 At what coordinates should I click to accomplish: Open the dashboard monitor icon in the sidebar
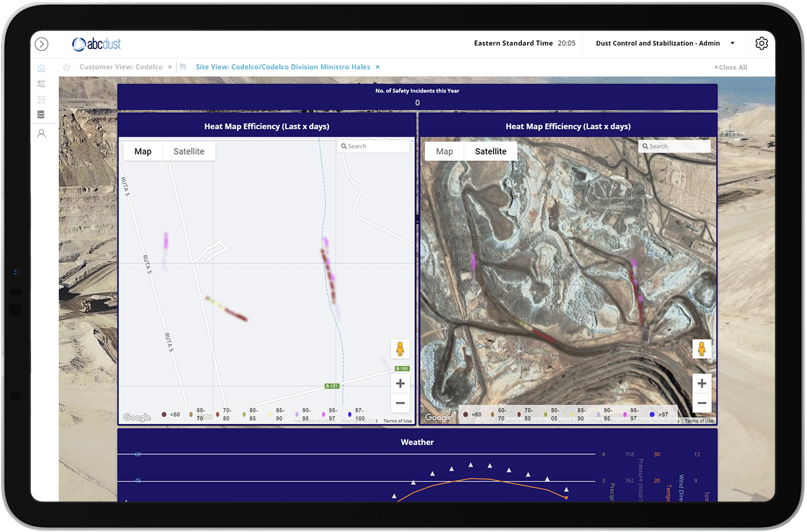point(42,84)
